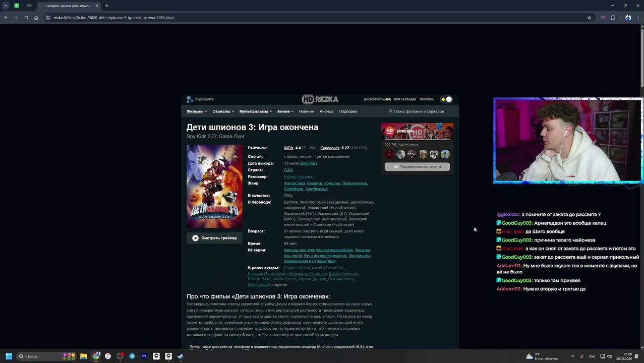The height and width of the screenshot is (363, 644).
Task: Open the Подборки section
Action: 348,111
